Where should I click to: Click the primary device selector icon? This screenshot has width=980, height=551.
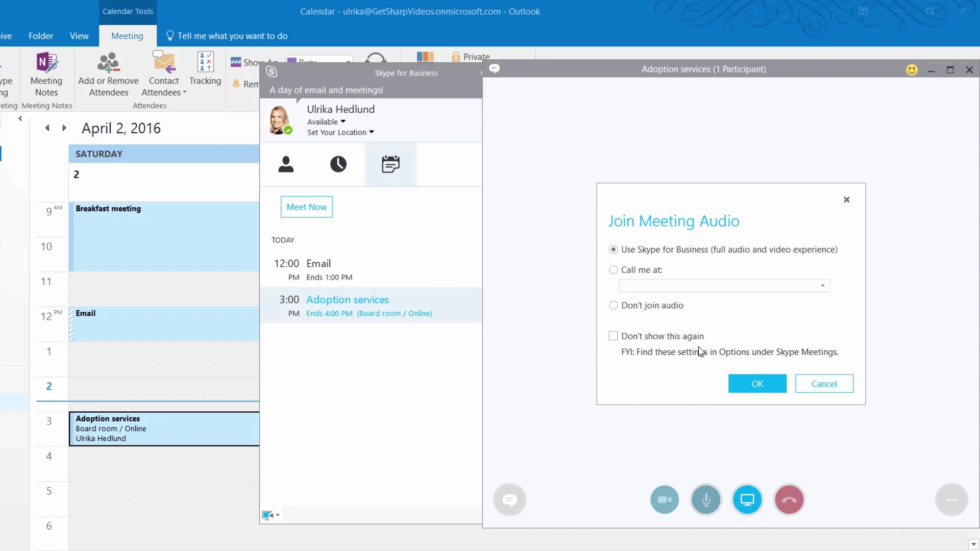tap(271, 515)
